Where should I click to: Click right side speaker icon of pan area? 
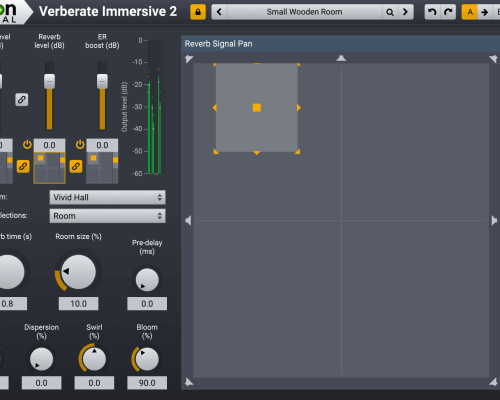(494, 220)
